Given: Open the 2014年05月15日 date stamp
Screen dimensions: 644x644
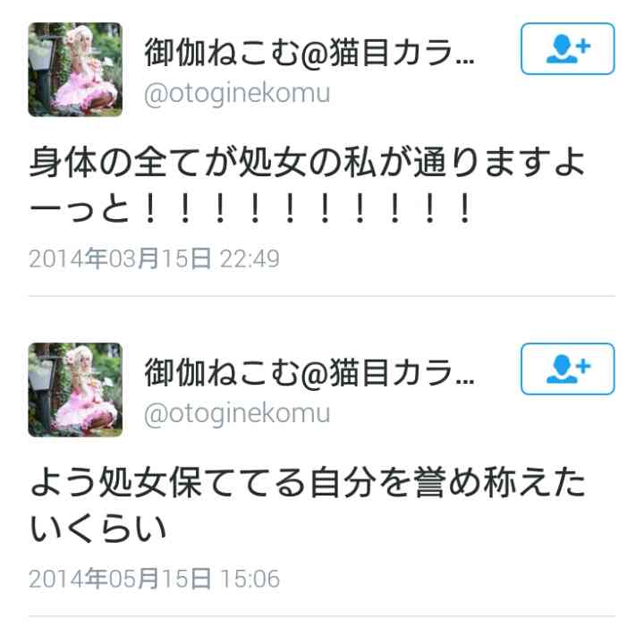Looking at the screenshot, I should click(121, 579).
